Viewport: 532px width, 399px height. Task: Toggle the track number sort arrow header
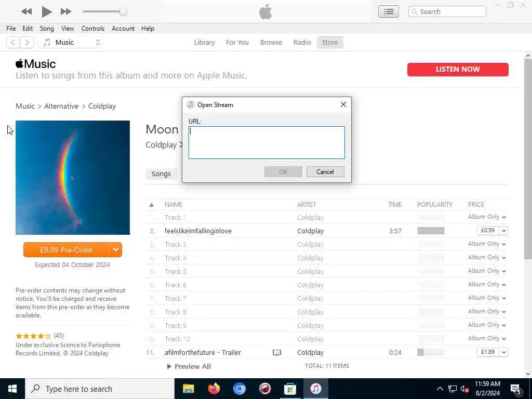coord(152,205)
